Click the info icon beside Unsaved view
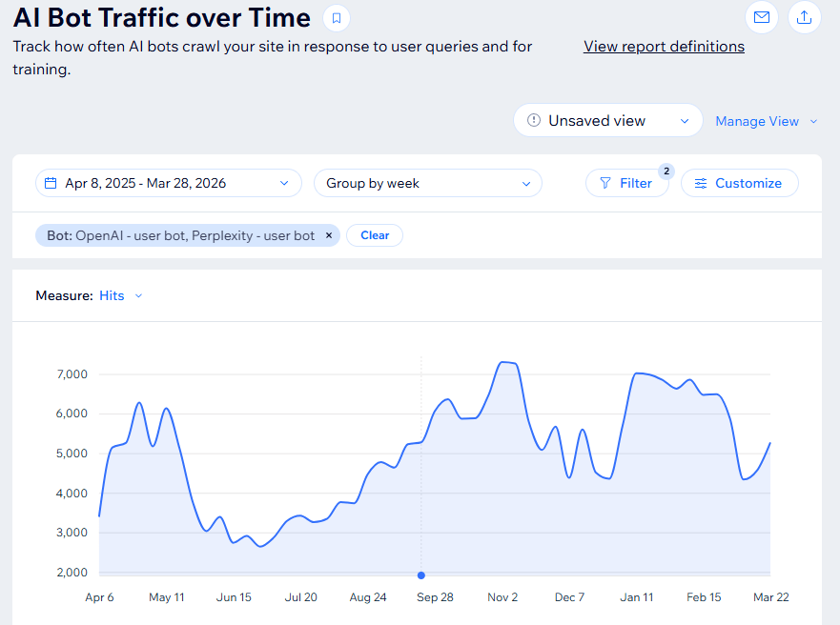Image resolution: width=840 pixels, height=625 pixels. point(536,120)
